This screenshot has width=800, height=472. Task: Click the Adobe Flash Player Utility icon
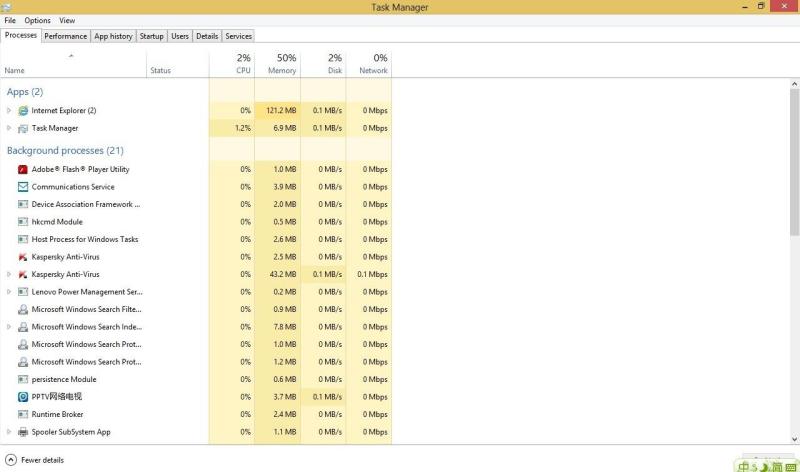coord(23,169)
